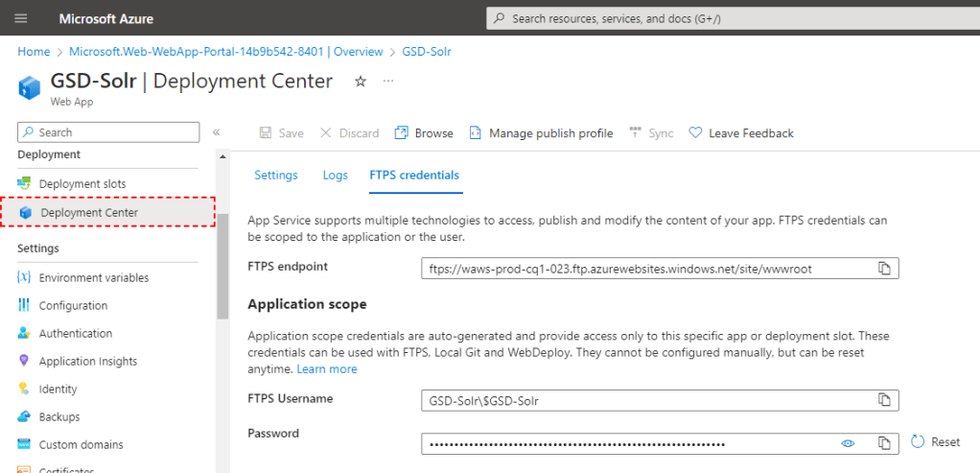
Task: Open Deployment slots in sidebar
Action: pos(82,183)
